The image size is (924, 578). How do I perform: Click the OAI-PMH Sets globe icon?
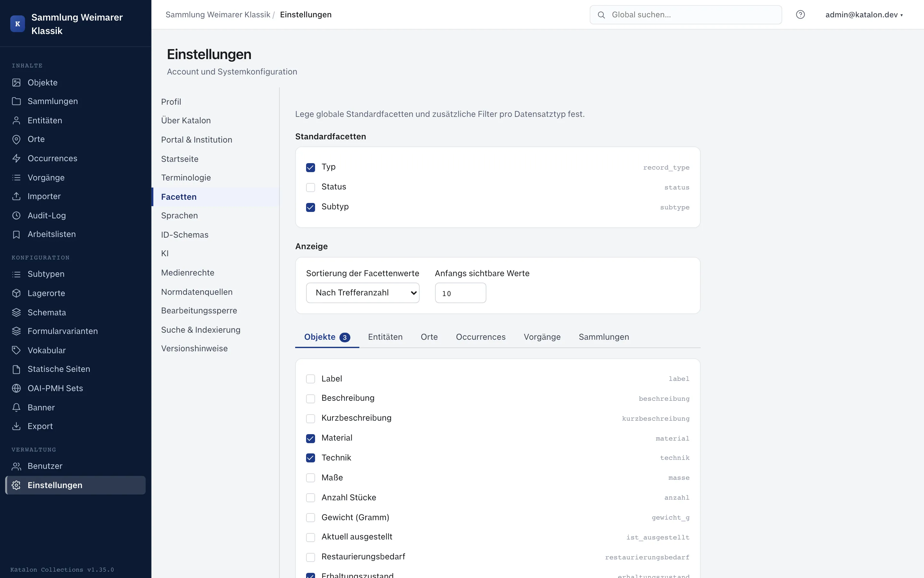16,389
